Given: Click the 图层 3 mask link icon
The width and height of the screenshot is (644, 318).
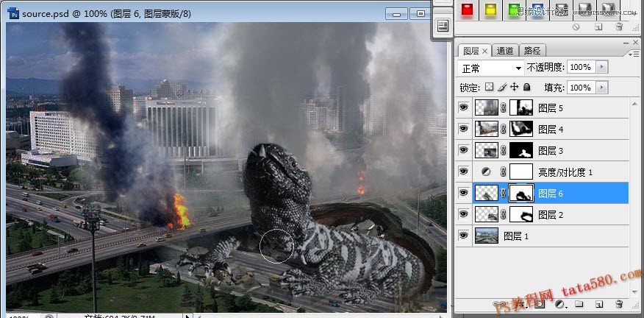Looking at the screenshot, I should (x=504, y=150).
